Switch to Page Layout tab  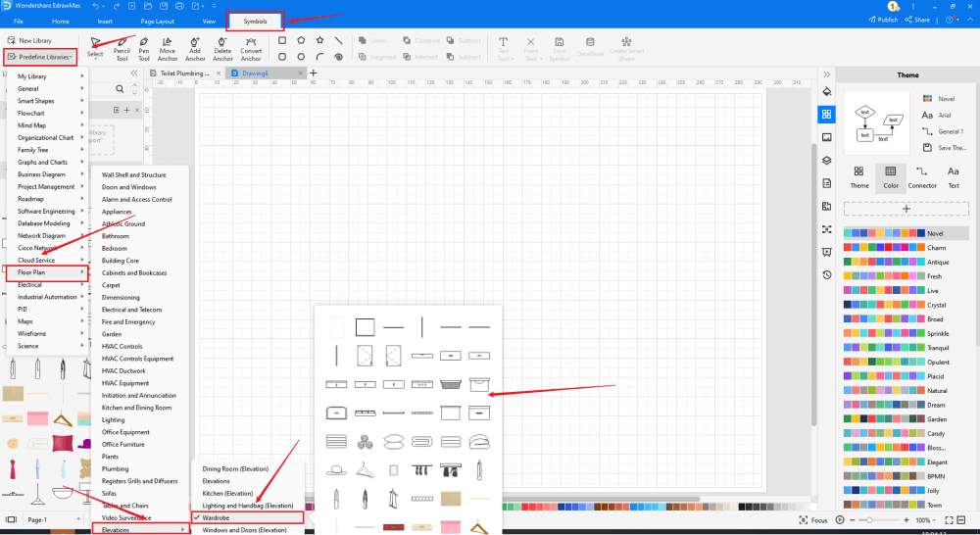[157, 22]
